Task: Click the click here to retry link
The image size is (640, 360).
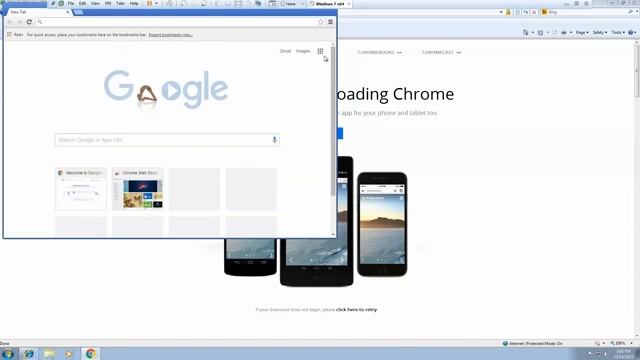Action: (x=356, y=309)
